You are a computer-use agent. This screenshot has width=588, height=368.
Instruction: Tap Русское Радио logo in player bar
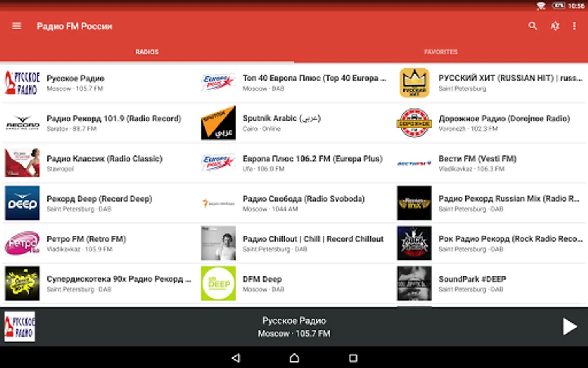pos(20,327)
